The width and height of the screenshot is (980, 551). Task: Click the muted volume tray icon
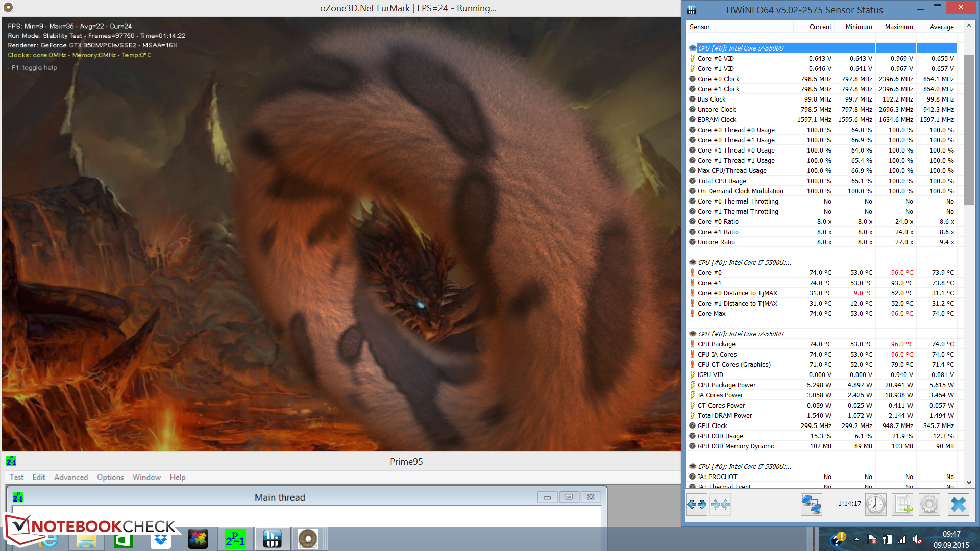(917, 539)
